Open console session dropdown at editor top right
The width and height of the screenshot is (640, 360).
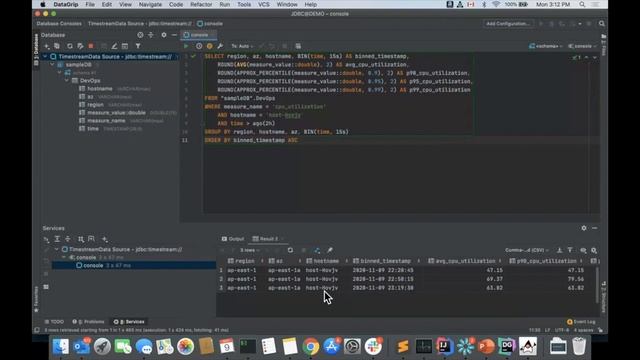(581, 46)
